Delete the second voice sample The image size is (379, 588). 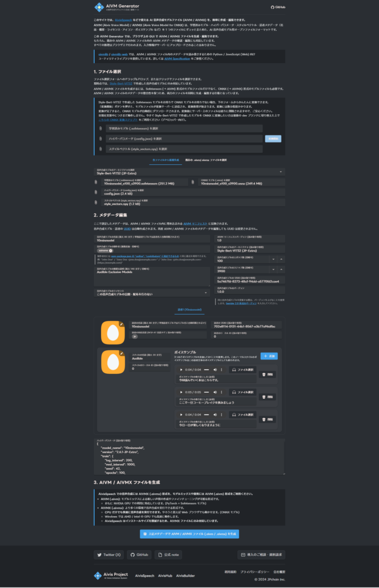coord(267,397)
